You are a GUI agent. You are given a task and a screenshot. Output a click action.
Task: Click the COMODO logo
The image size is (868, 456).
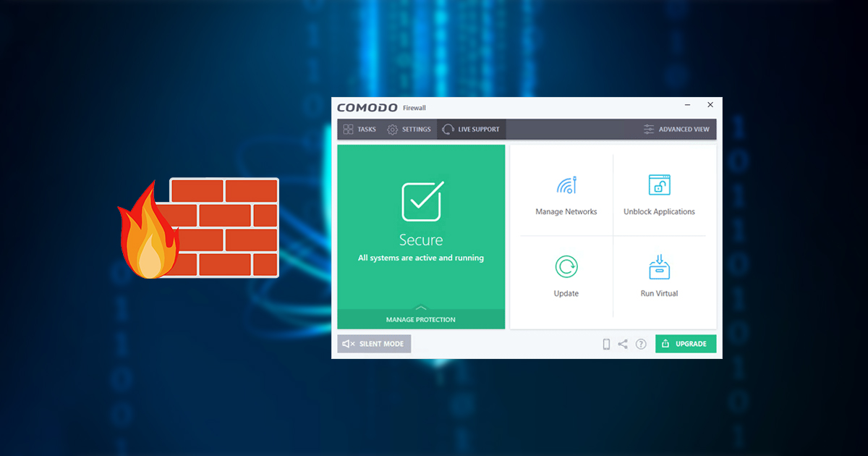coord(367,108)
